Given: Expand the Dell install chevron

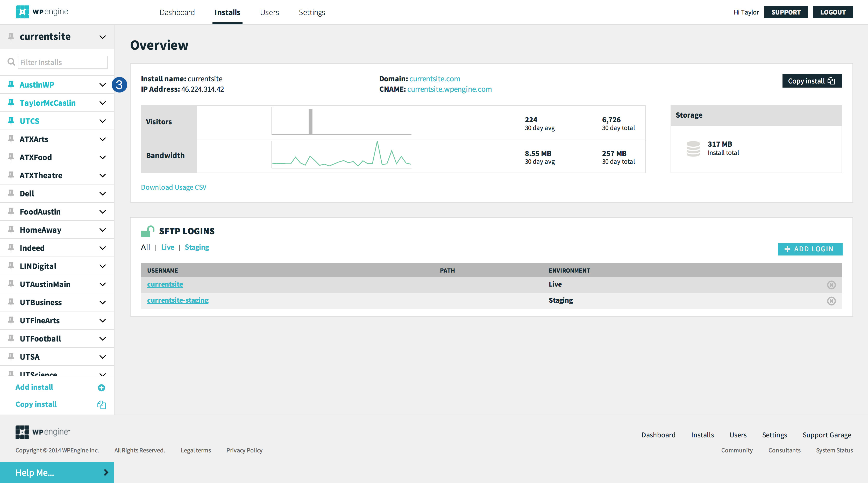Looking at the screenshot, I should point(103,194).
